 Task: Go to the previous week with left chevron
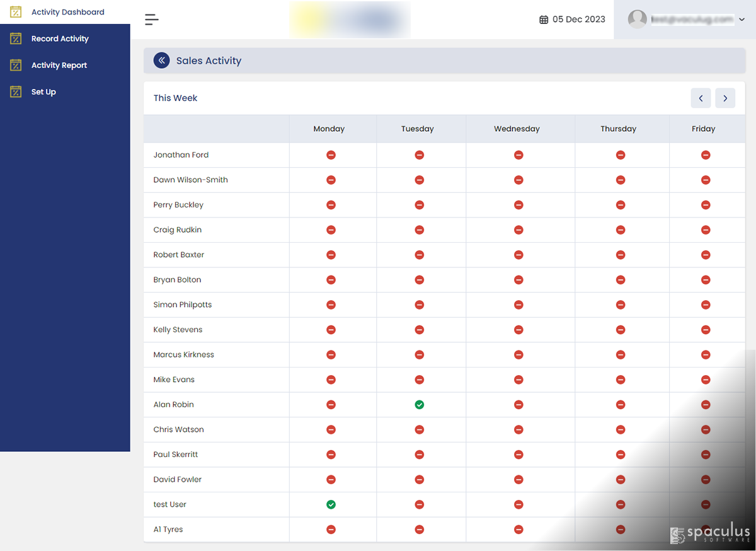click(701, 98)
